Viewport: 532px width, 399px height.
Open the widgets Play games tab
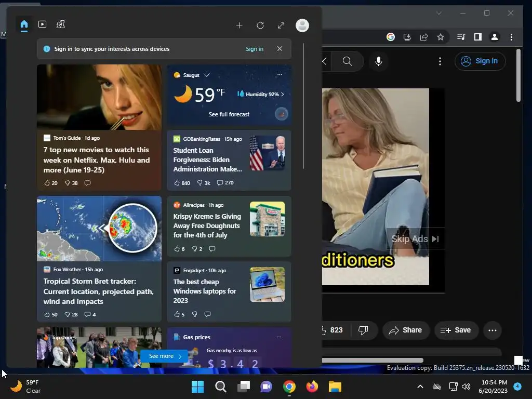click(61, 24)
